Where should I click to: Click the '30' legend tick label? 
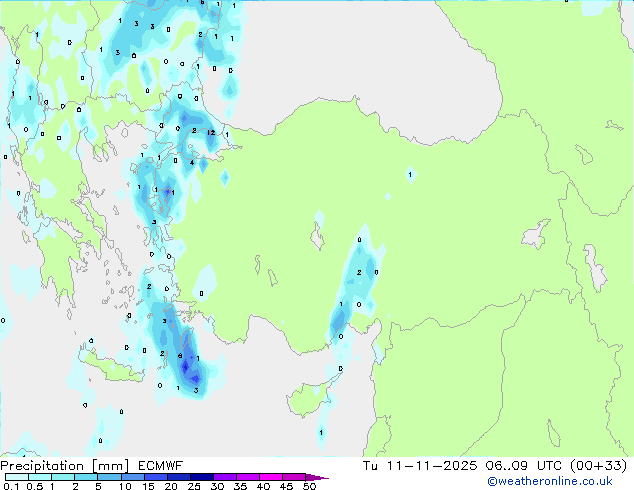point(217,486)
